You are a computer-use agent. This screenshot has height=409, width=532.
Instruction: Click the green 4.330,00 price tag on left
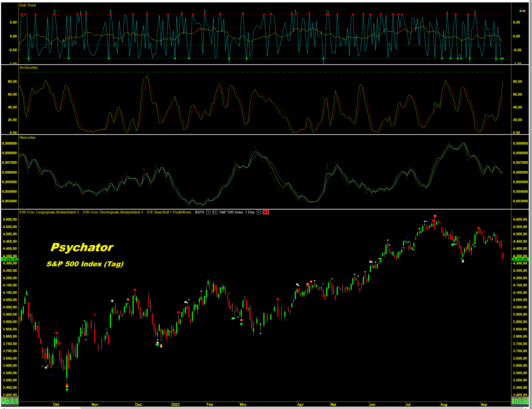10,259
